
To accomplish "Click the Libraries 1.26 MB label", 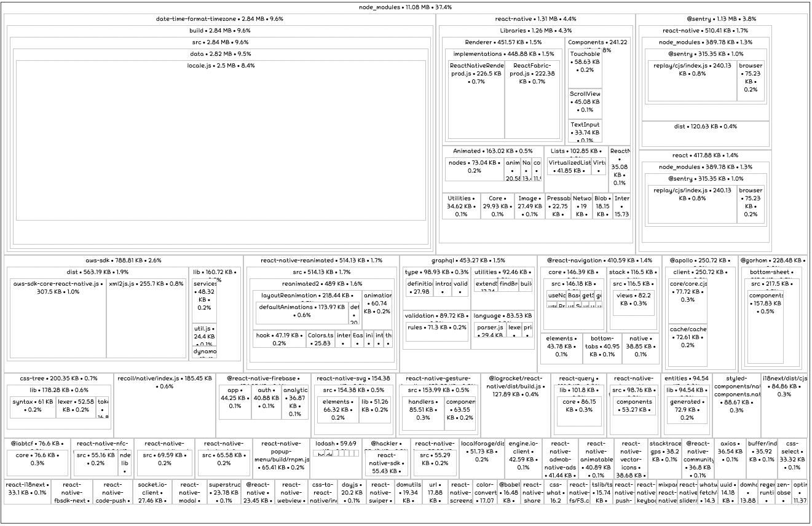I will point(535,30).
